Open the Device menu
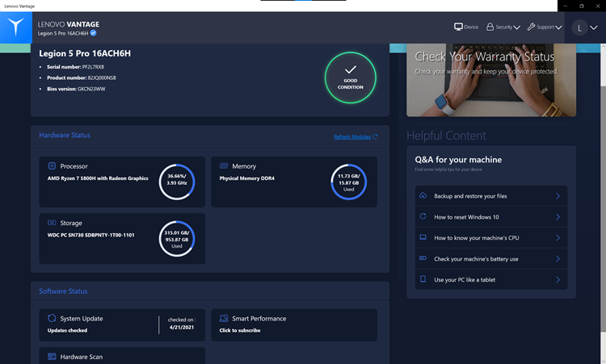Screen dimensions: 606x364 [x=466, y=27]
